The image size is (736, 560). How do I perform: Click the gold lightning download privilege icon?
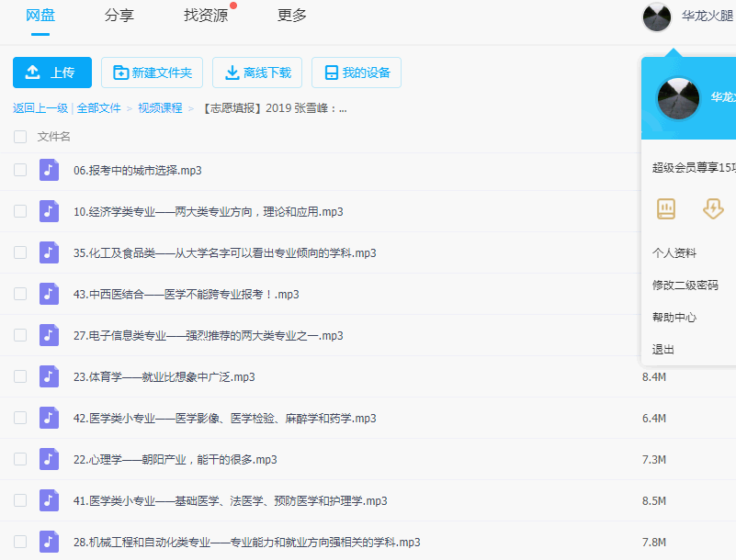tap(713, 208)
